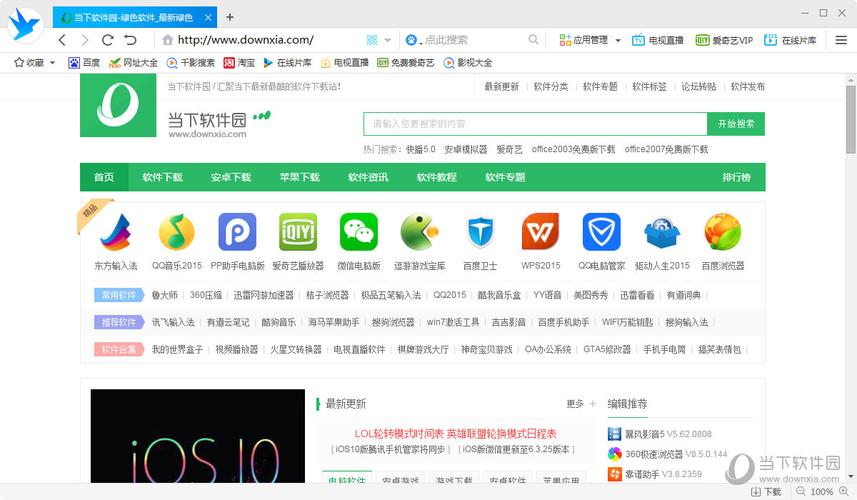Open a new browser tab
Screen dimensions: 857x500
coord(230,17)
